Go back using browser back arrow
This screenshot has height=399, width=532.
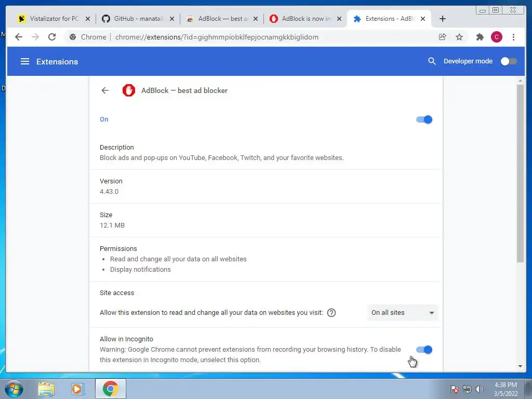19,37
